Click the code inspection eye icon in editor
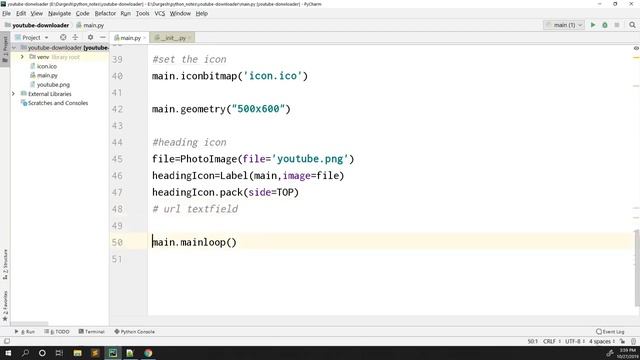640x360 pixels. [x=636, y=48]
